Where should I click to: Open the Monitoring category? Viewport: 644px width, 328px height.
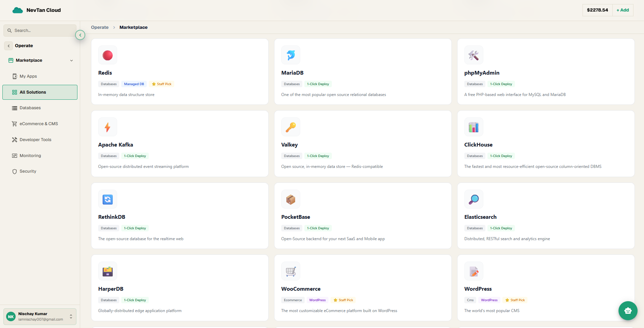[x=40, y=156]
